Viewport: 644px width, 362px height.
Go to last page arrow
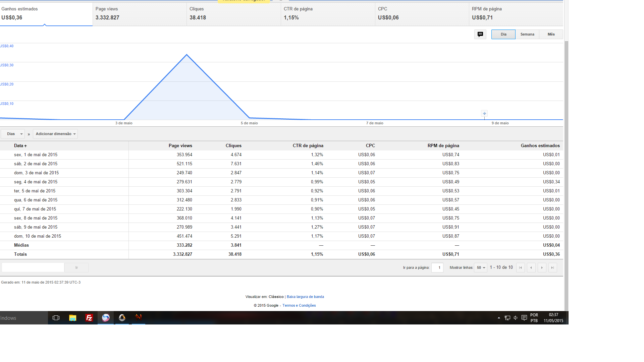[x=552, y=267]
